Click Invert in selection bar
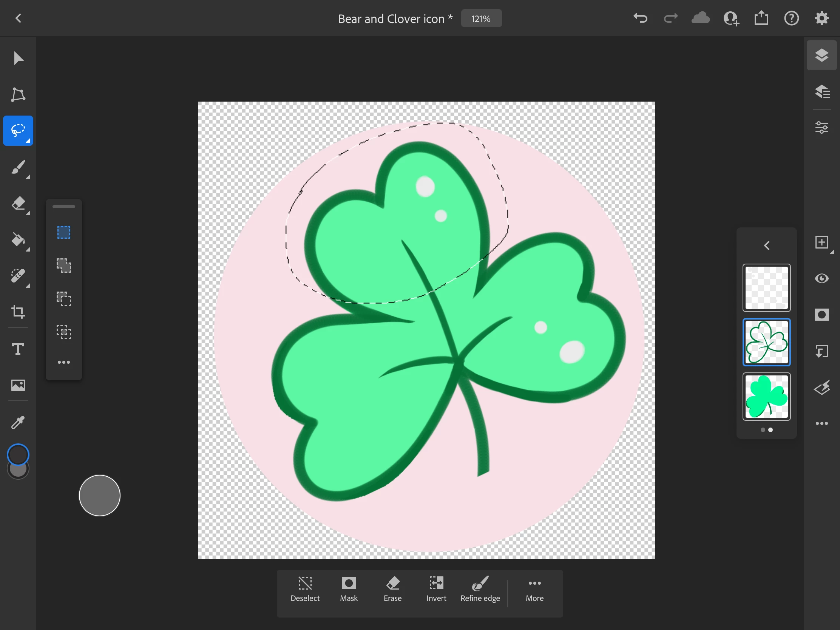The height and width of the screenshot is (630, 840). 436,589
